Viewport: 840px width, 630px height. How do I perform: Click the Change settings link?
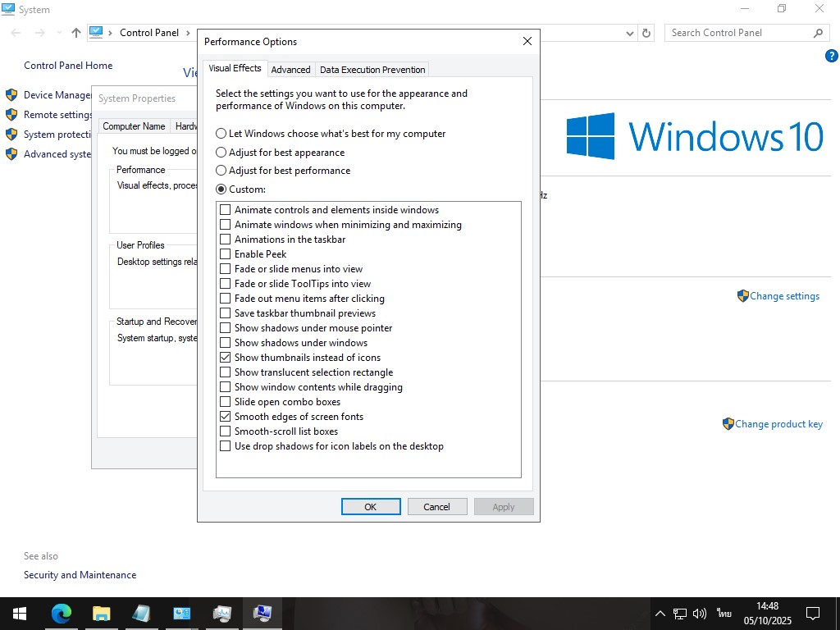[784, 296]
